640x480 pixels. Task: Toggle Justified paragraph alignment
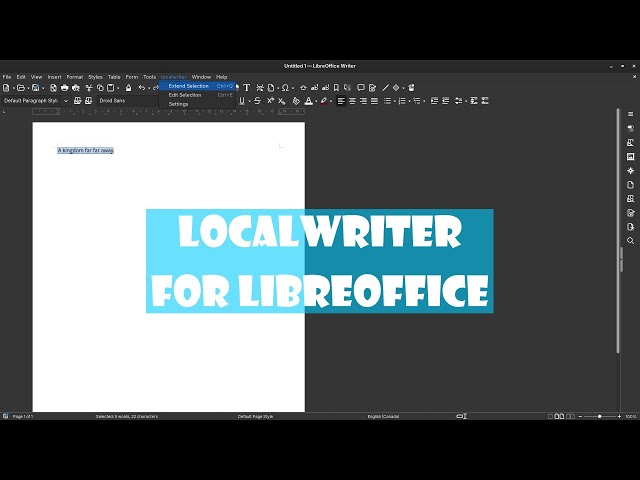tap(374, 101)
